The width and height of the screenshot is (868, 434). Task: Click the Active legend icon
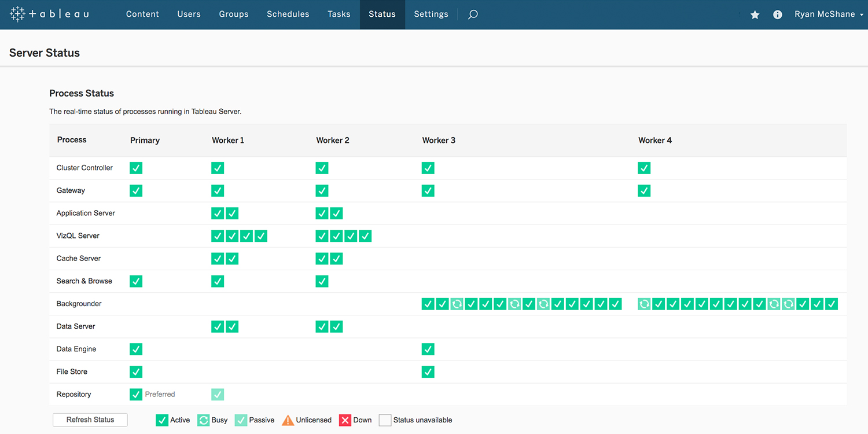pyautogui.click(x=162, y=420)
